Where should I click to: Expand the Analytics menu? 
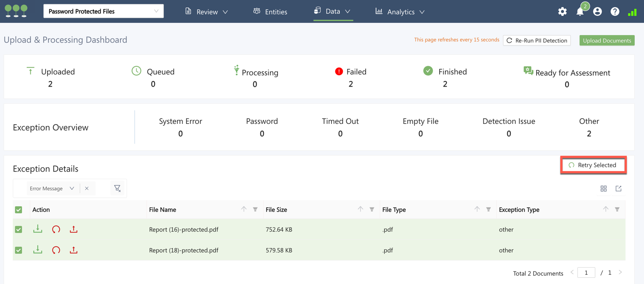pos(400,12)
